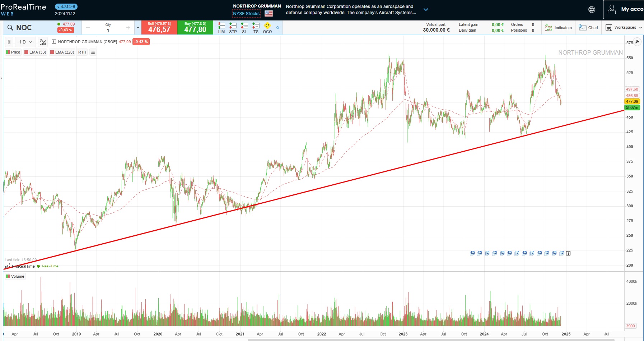Toggle the Price indicator label
Viewport: 644px width, 341px height.
click(13, 52)
